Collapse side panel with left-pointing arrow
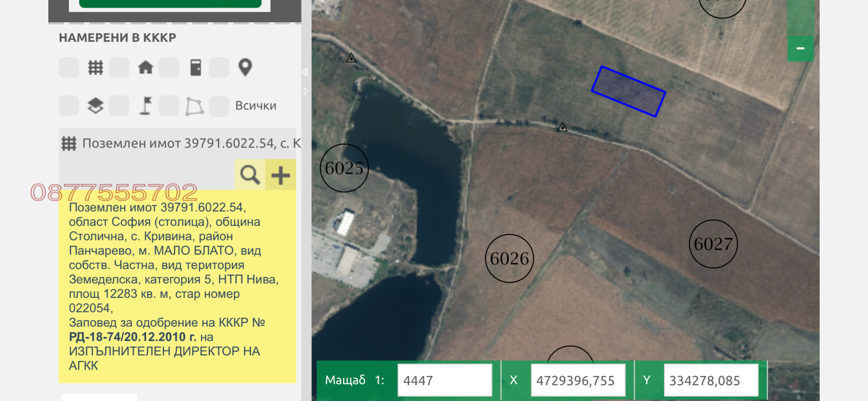The width and height of the screenshot is (868, 401). pyautogui.click(x=305, y=72)
